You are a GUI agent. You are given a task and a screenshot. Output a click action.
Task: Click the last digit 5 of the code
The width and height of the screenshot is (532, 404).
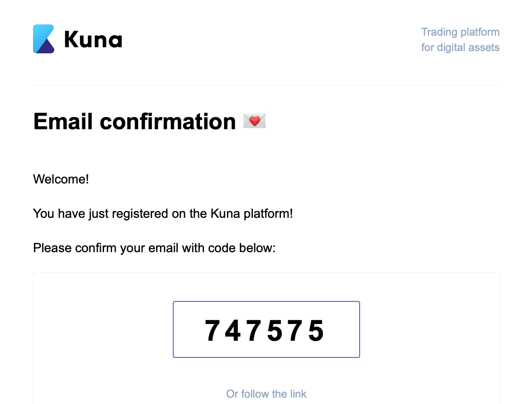pyautogui.click(x=316, y=330)
